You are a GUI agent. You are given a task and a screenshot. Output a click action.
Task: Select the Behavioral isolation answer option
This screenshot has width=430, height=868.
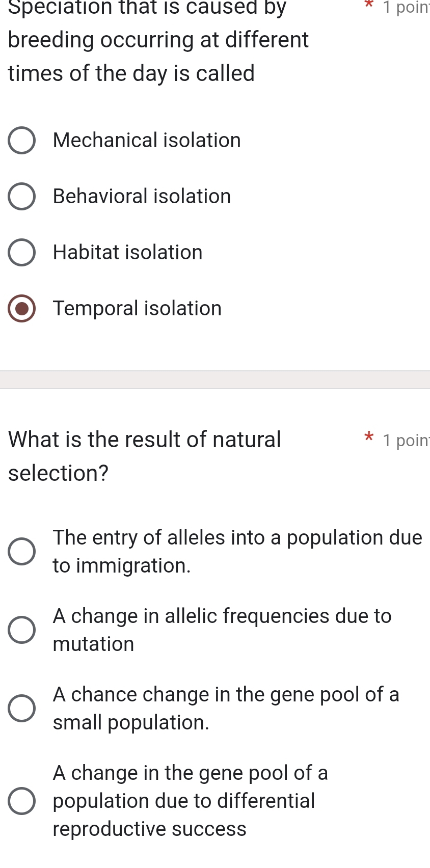pos(21,196)
